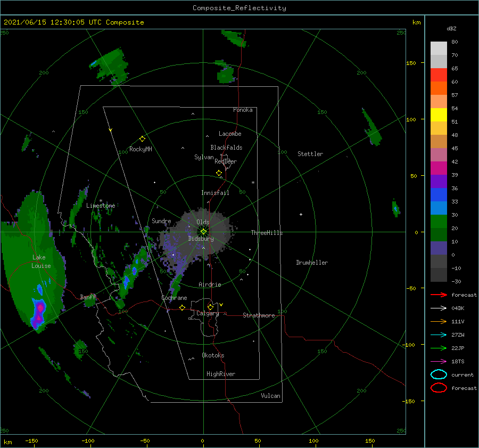Click the orange 111V arrow icon

(x=439, y=321)
